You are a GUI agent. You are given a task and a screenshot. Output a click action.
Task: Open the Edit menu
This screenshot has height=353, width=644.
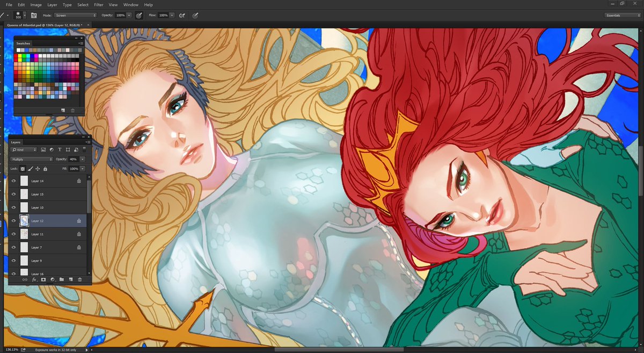click(21, 5)
